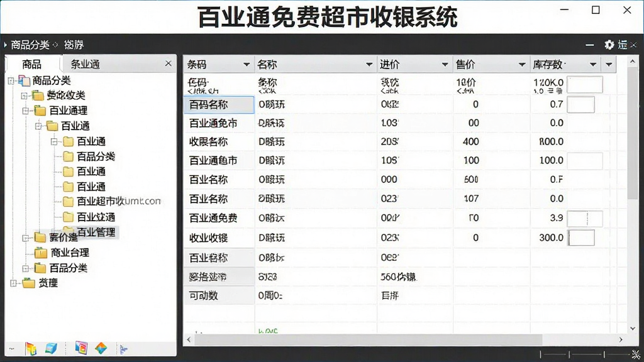Click the orange folder icon in bottom toolbar
Screen dimensions: 644x362
point(31,349)
